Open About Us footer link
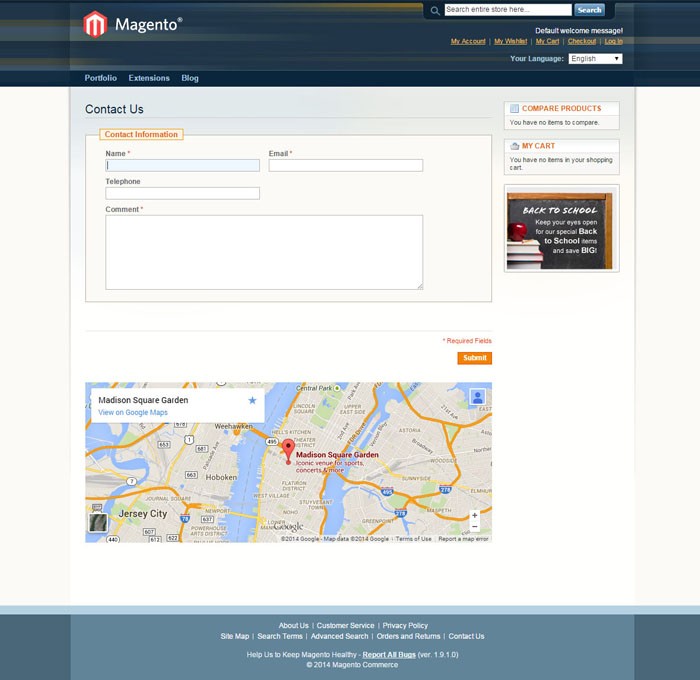The width and height of the screenshot is (700, 680). [293, 626]
